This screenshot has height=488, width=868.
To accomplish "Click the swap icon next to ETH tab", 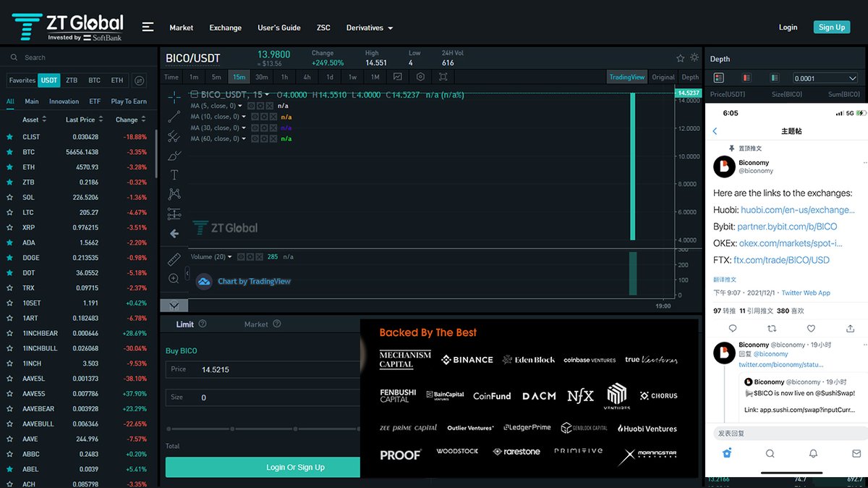I will 140,80.
